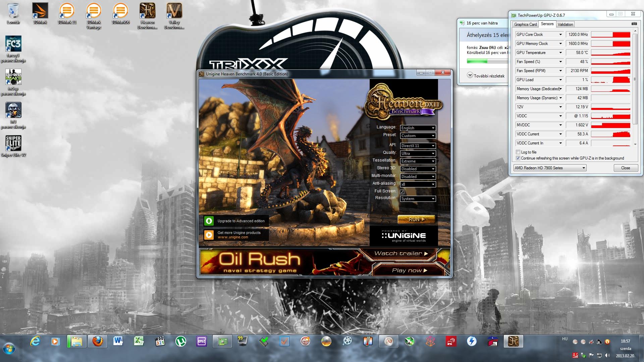
Task: Open Internet Explorer from the taskbar
Action: pos(35,342)
